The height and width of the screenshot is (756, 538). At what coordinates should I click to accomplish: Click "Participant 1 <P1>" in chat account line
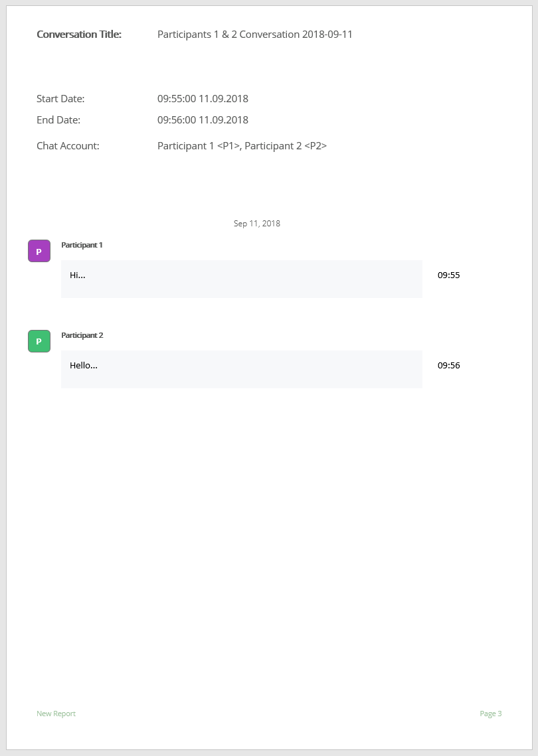pyautogui.click(x=198, y=146)
